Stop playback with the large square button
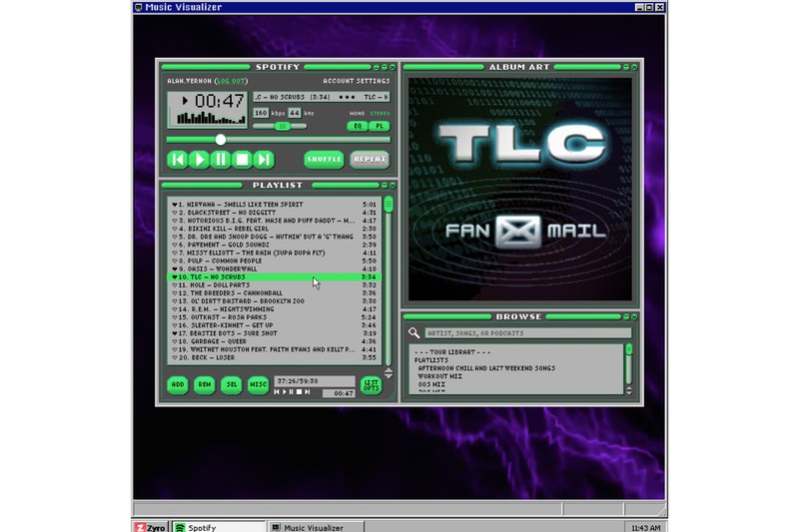 coord(242,160)
